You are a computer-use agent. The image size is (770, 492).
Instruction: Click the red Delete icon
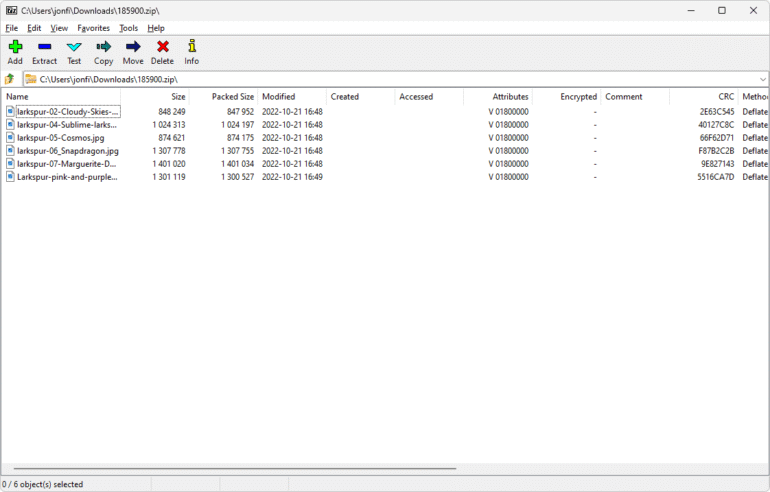162,52
